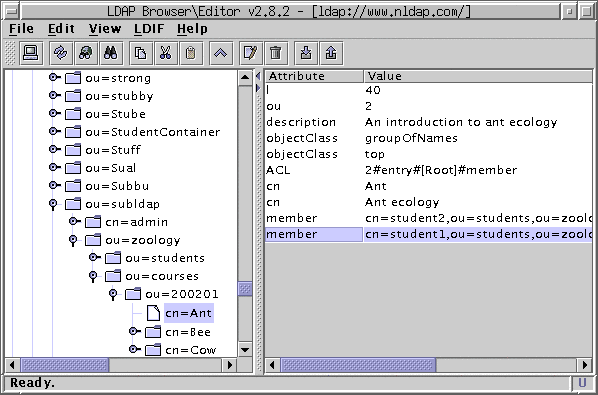The height and width of the screenshot is (395, 598).
Task: Click the globe search toolbar icon
Action: (86, 53)
